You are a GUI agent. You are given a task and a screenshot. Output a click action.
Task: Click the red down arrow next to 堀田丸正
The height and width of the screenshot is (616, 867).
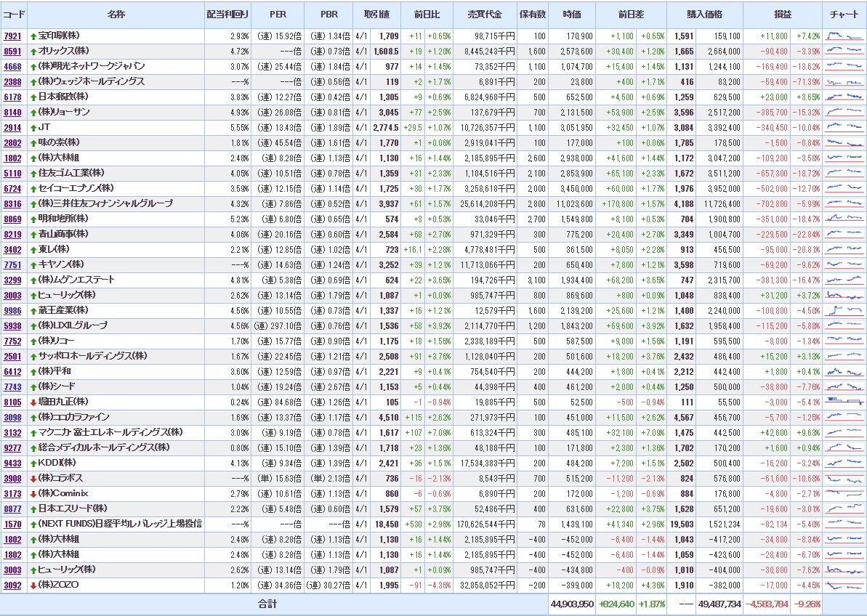click(x=33, y=402)
